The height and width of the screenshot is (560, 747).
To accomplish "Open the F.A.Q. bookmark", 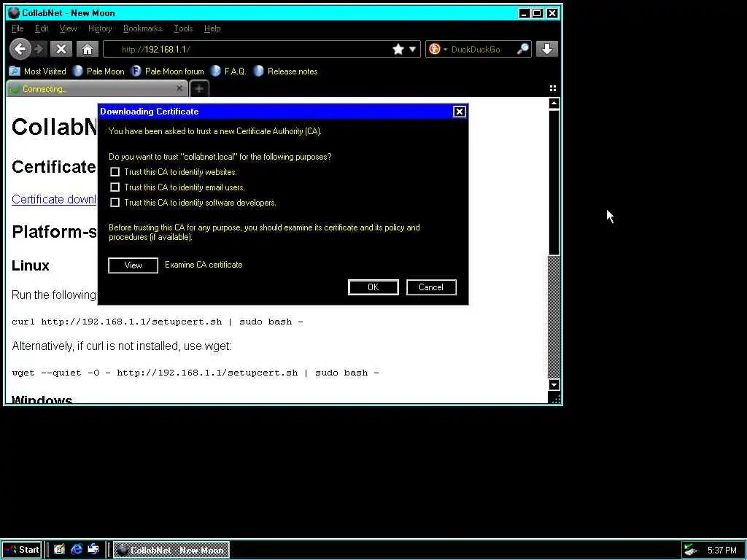I will pos(228,71).
